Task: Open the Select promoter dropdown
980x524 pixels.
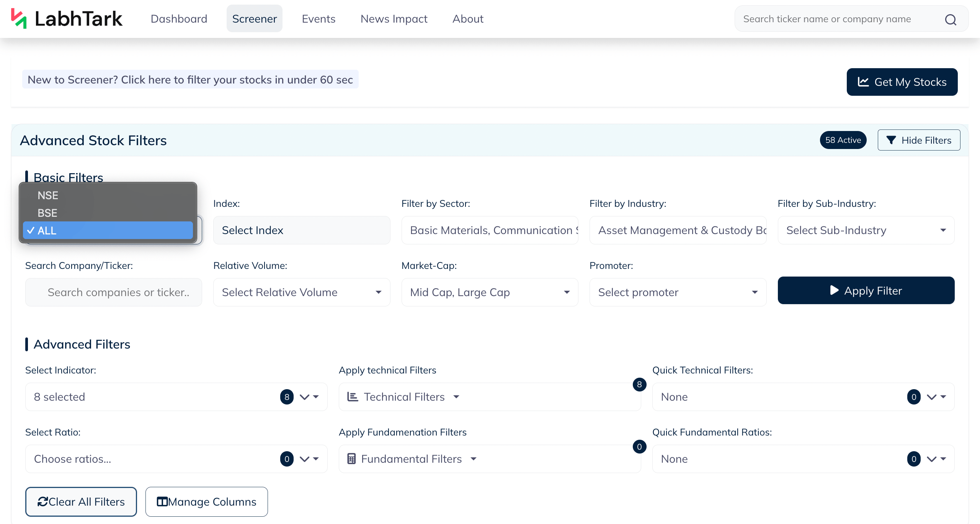Action: pos(678,292)
